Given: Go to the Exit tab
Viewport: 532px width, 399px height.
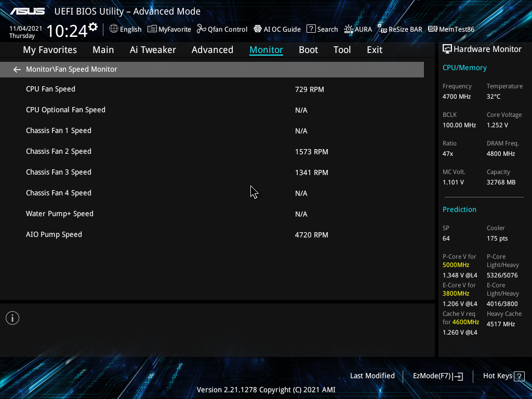Looking at the screenshot, I should (x=375, y=50).
